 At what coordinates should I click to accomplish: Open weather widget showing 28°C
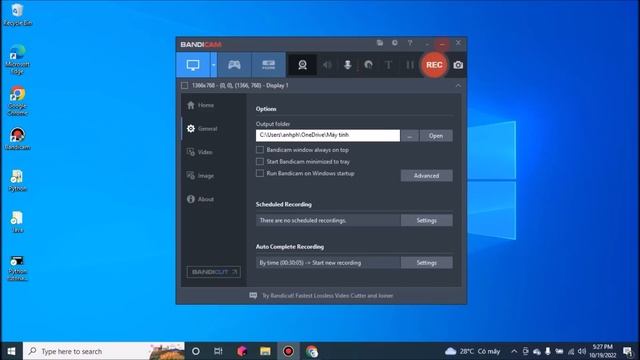(472, 351)
